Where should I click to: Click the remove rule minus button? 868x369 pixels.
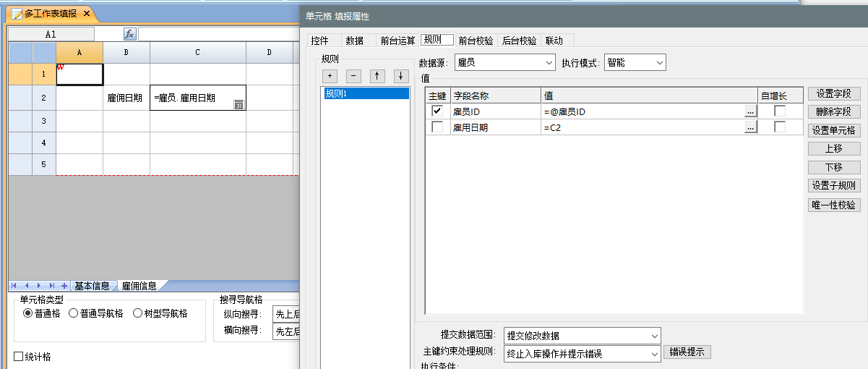click(x=354, y=76)
